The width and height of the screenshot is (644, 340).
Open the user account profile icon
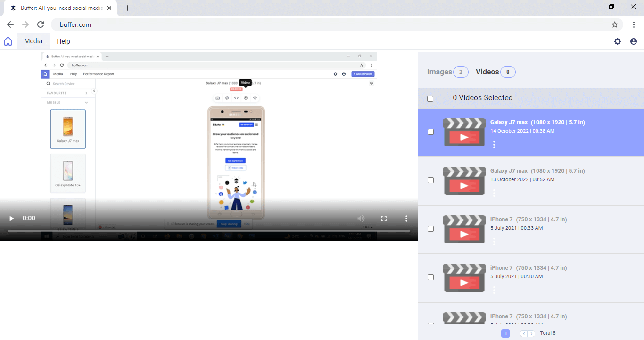pyautogui.click(x=634, y=41)
